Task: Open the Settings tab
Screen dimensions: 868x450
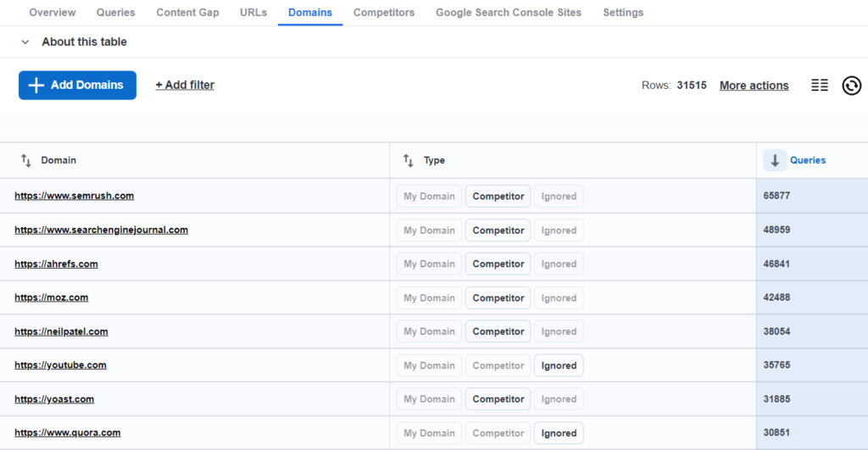Action: click(x=623, y=12)
